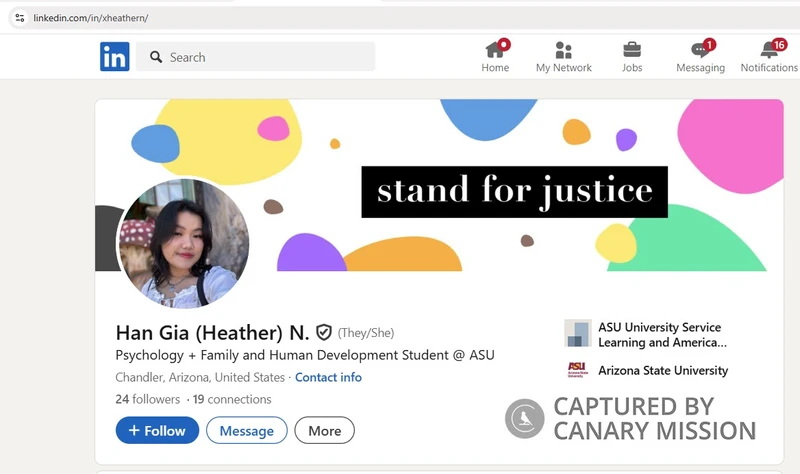Open the Jobs briefcase icon
The image size is (800, 474).
pos(632,50)
